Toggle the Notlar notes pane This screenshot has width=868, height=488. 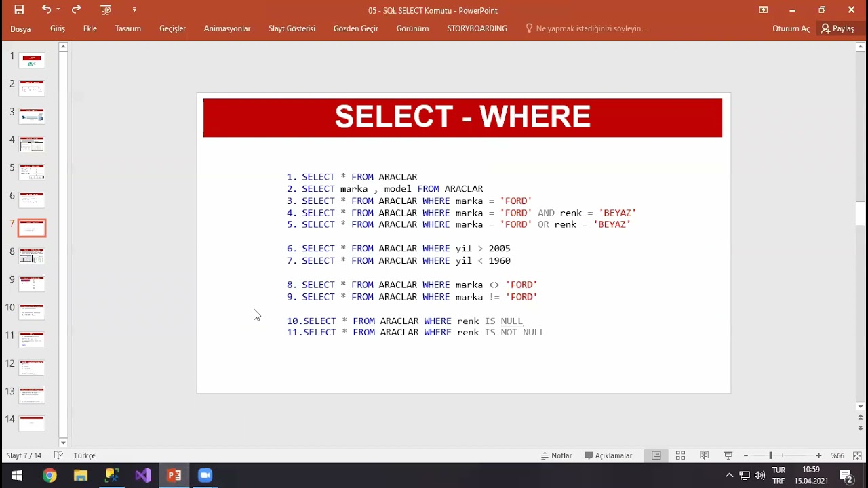pos(557,455)
